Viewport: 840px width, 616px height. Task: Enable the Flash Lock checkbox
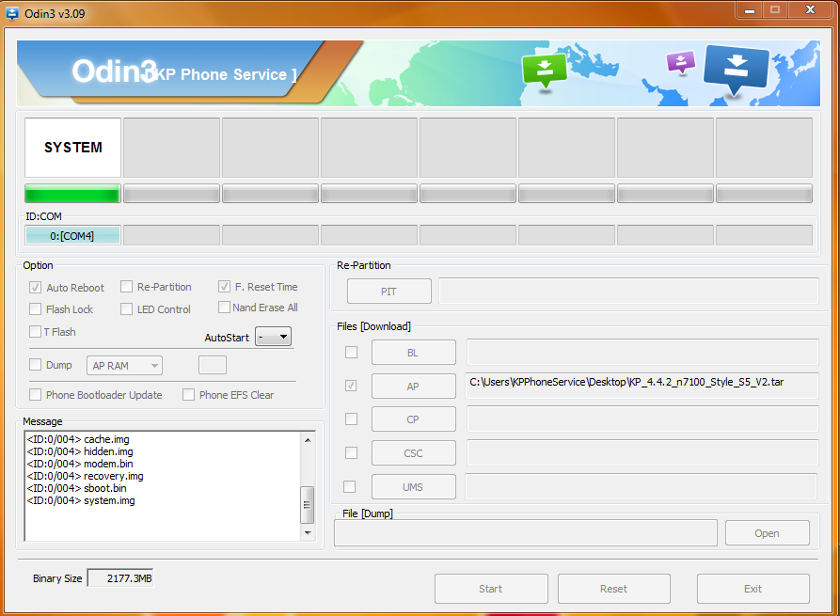pos(36,309)
